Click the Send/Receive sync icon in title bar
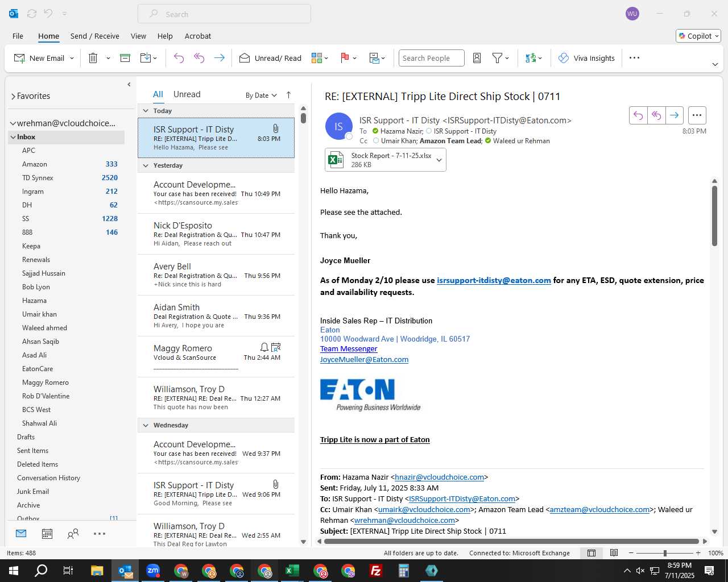 pyautogui.click(x=32, y=14)
